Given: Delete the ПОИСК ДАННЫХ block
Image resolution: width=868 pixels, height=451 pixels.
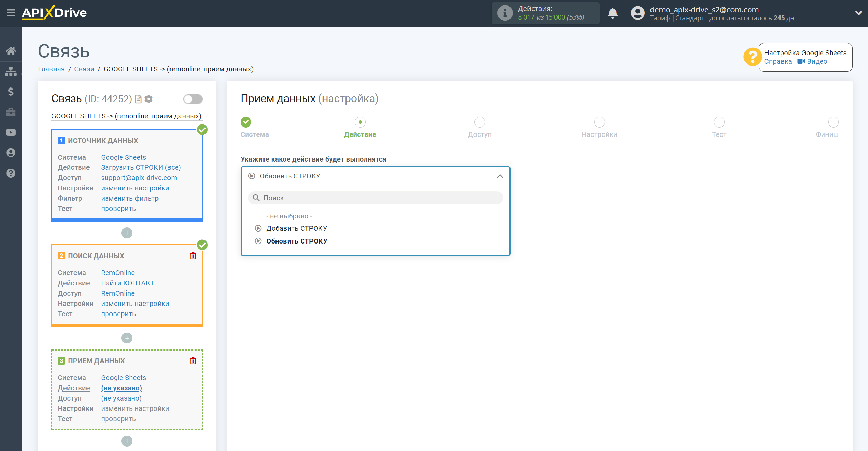Looking at the screenshot, I should pyautogui.click(x=193, y=256).
